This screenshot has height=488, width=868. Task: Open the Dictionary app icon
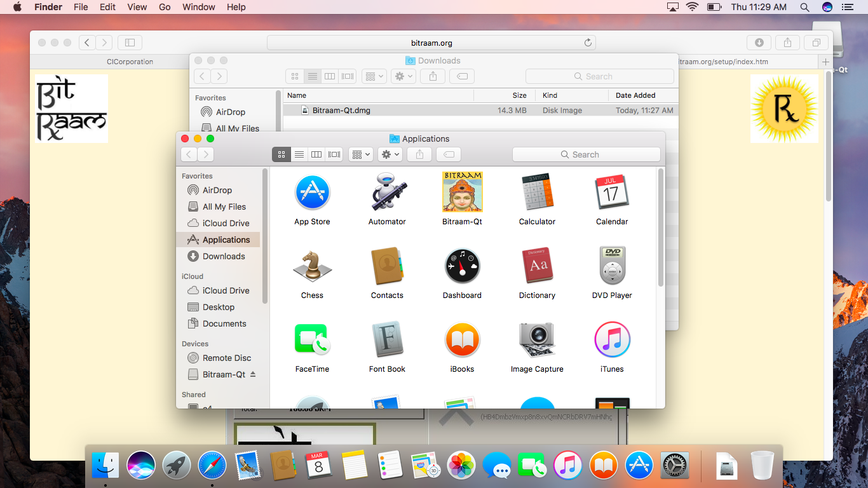(537, 266)
